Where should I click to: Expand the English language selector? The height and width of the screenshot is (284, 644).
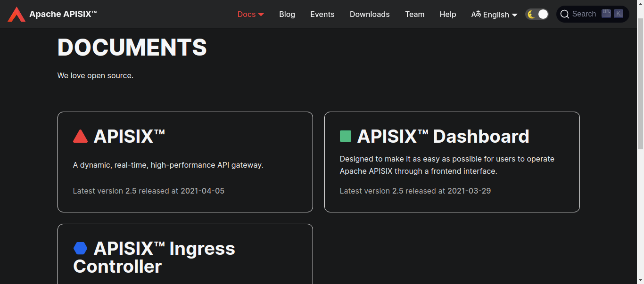click(x=494, y=15)
